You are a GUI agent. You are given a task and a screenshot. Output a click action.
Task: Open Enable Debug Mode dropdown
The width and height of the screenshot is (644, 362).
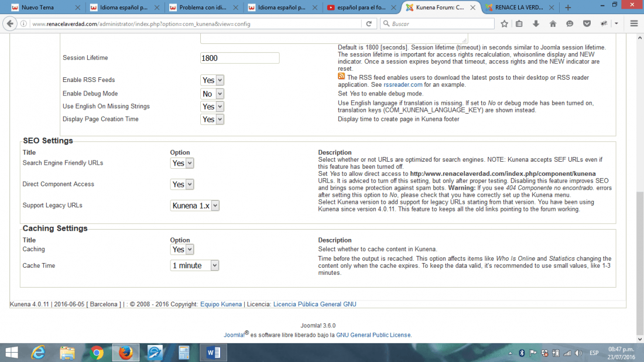[212, 94]
